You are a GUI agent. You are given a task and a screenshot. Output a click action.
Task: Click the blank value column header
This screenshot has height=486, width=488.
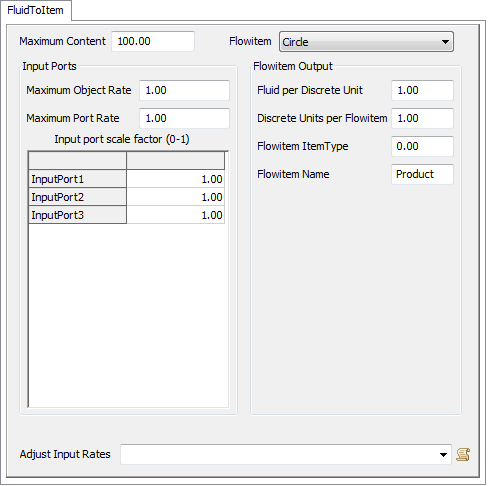click(175, 161)
